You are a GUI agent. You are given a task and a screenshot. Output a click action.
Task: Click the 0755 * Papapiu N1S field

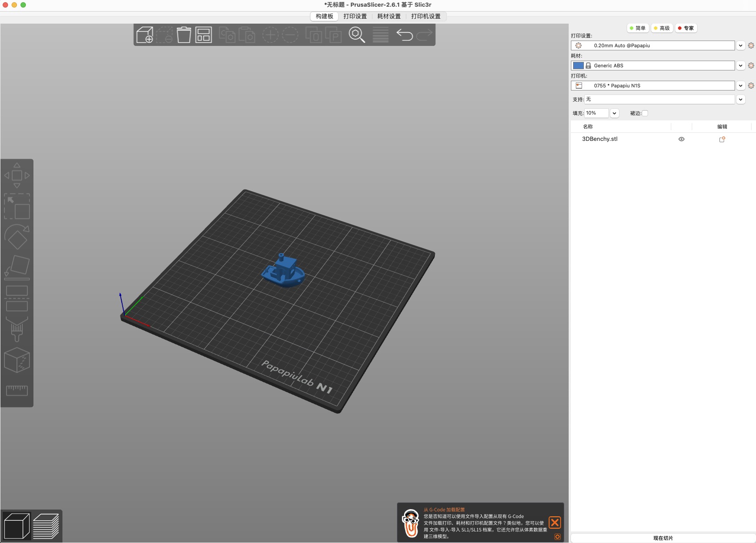coord(653,86)
